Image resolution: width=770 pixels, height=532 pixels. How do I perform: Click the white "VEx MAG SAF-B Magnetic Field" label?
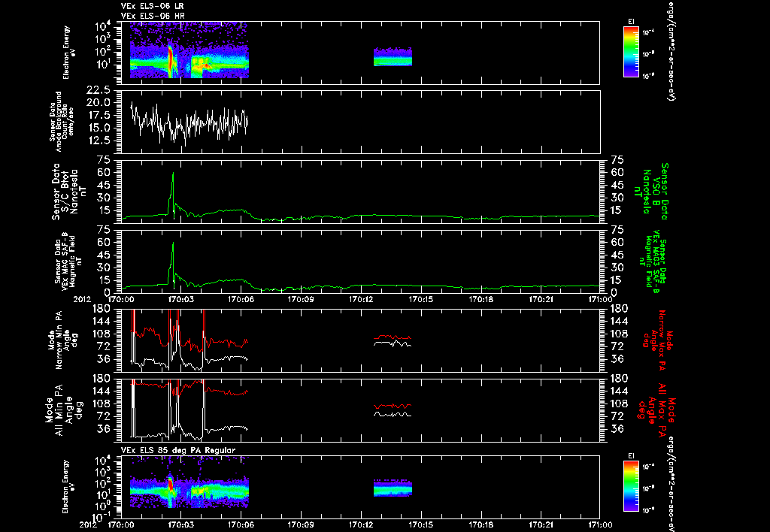click(68, 261)
